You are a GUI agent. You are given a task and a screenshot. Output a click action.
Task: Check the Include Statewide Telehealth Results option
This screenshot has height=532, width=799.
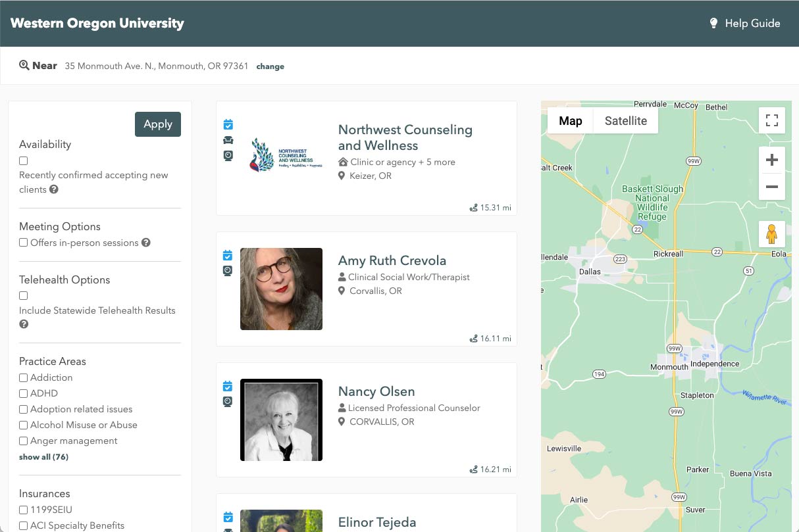point(23,295)
